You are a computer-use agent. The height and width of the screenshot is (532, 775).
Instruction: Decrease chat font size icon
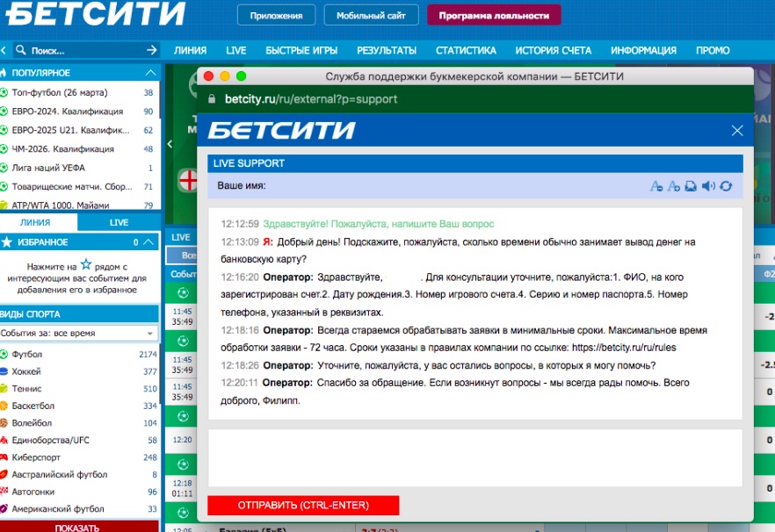click(655, 186)
